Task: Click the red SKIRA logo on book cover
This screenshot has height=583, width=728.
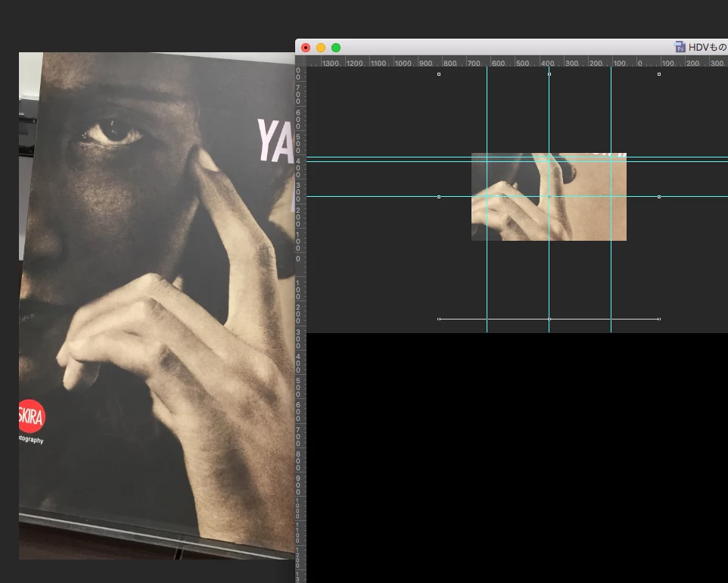Action: pyautogui.click(x=32, y=416)
